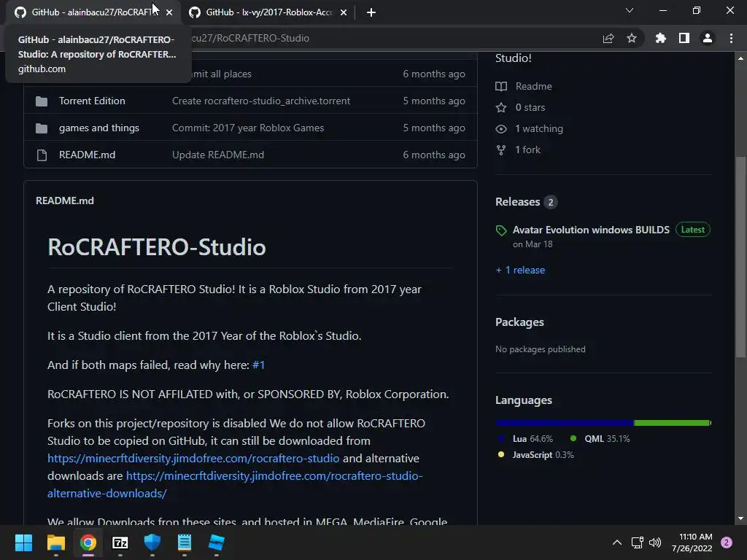Open commit 'Update README.md'
This screenshot has width=747, height=560.
click(217, 155)
